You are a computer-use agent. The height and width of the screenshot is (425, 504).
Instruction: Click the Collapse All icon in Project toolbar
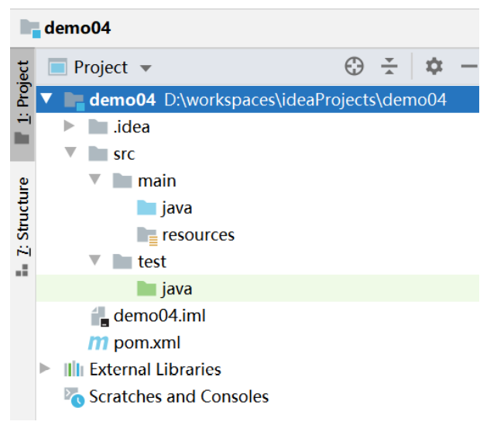pyautogui.click(x=389, y=67)
